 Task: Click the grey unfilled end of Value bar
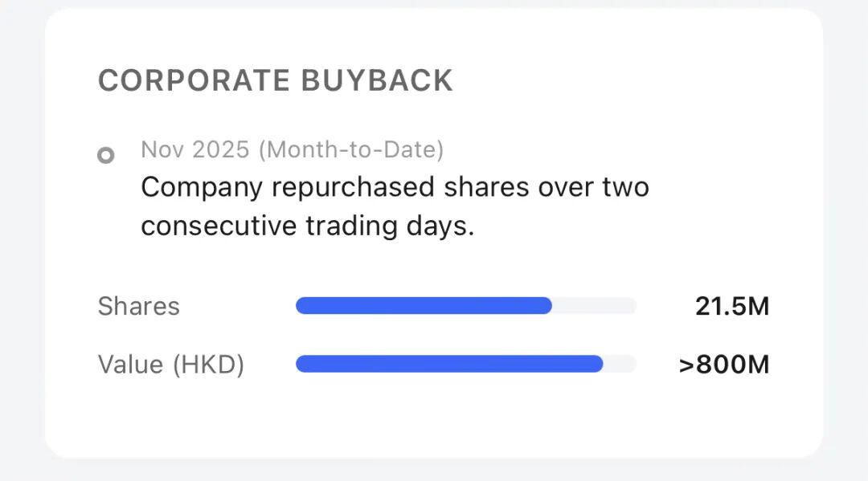(620, 365)
